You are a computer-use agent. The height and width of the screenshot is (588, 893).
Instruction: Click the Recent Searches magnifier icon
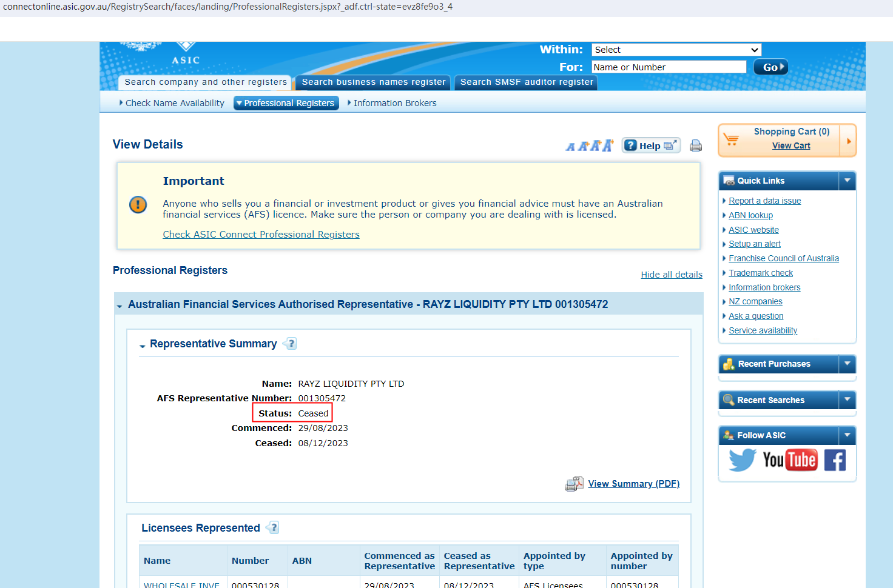click(x=729, y=400)
